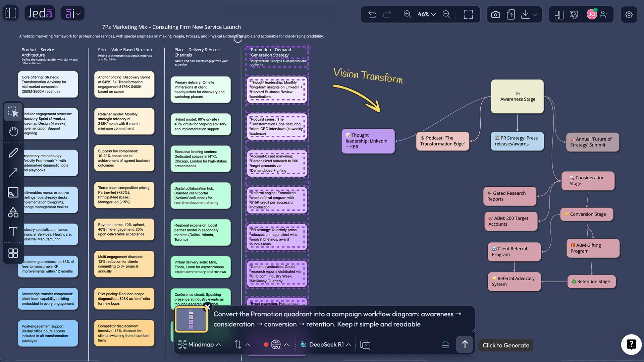Select the Referral engine sticky note

(277, 200)
